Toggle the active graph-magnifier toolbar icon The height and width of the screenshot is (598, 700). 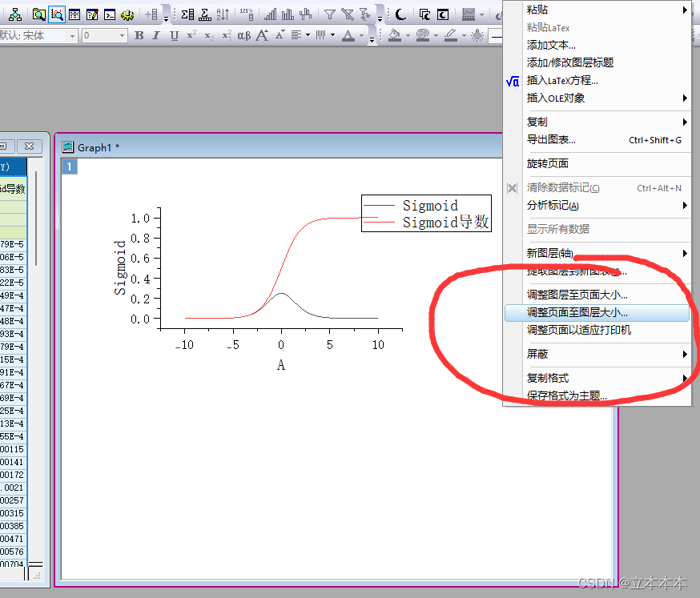point(57,14)
